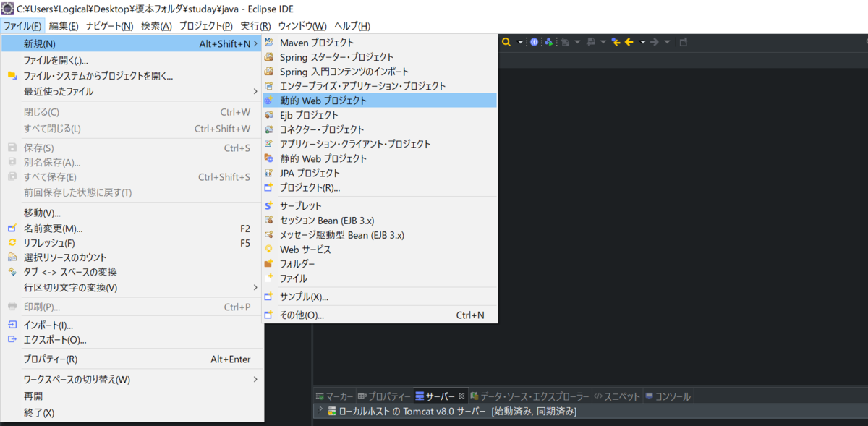
Task: Switch to the コンソール tab
Action: coord(668,396)
